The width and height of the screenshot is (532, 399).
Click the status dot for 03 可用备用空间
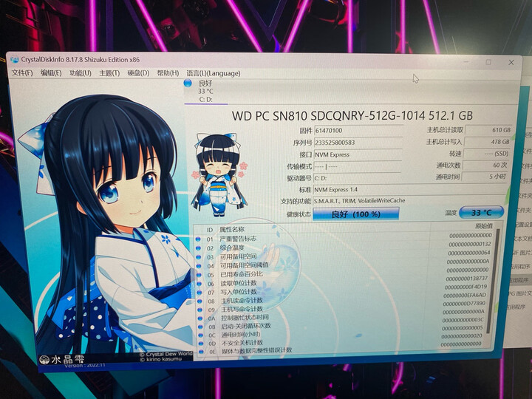click(199, 257)
